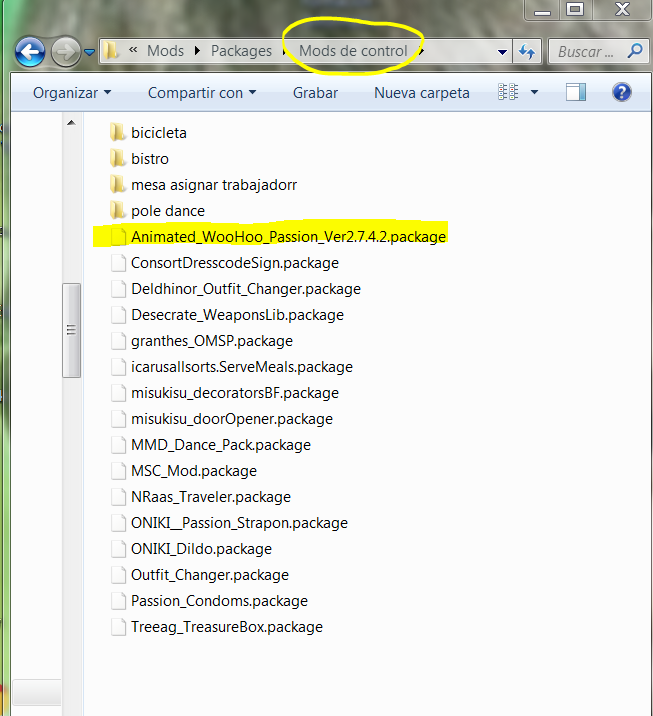Click file icon of Desecrate_WeaponsLib.package
Viewport: 653px width, 716px height.
(x=118, y=315)
